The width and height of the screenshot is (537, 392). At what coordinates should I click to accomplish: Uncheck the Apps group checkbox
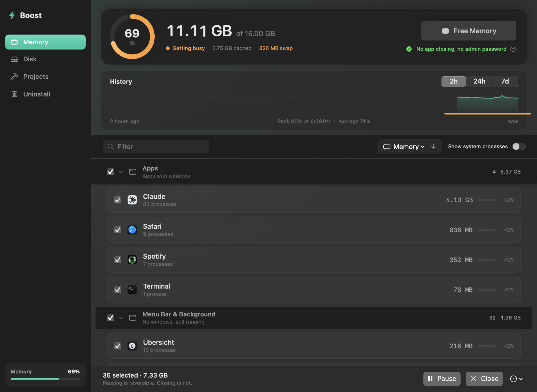(x=110, y=172)
